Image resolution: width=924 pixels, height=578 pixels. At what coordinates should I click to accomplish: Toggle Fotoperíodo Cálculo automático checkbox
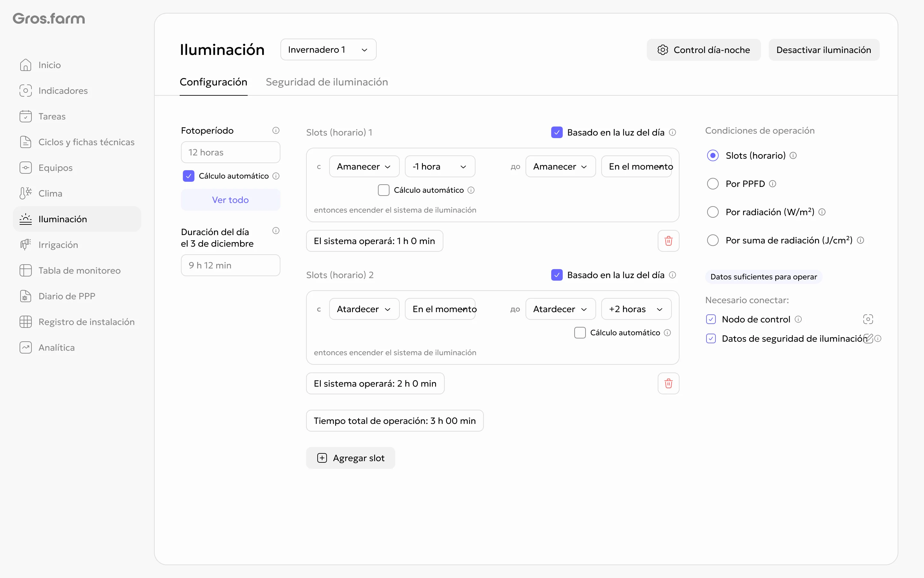pyautogui.click(x=188, y=176)
